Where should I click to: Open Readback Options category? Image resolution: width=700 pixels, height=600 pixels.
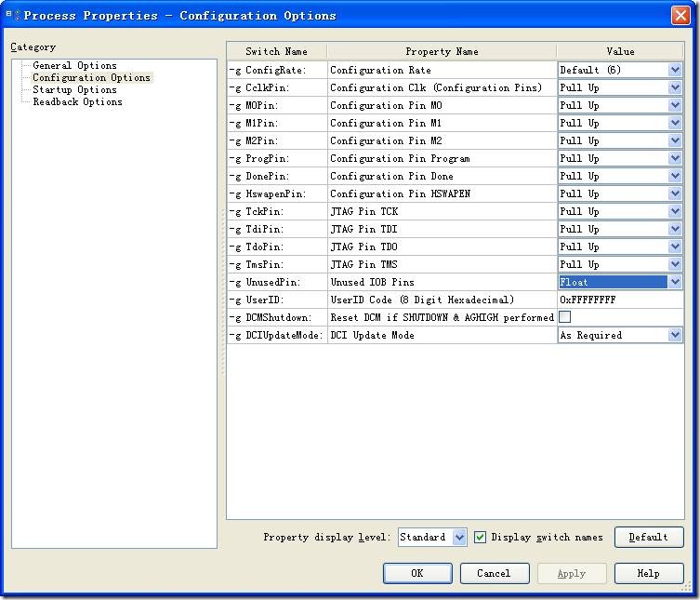pyautogui.click(x=77, y=101)
